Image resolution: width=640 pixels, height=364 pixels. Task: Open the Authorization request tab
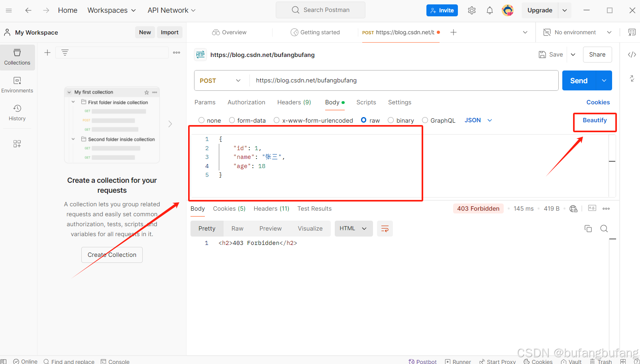(x=246, y=102)
